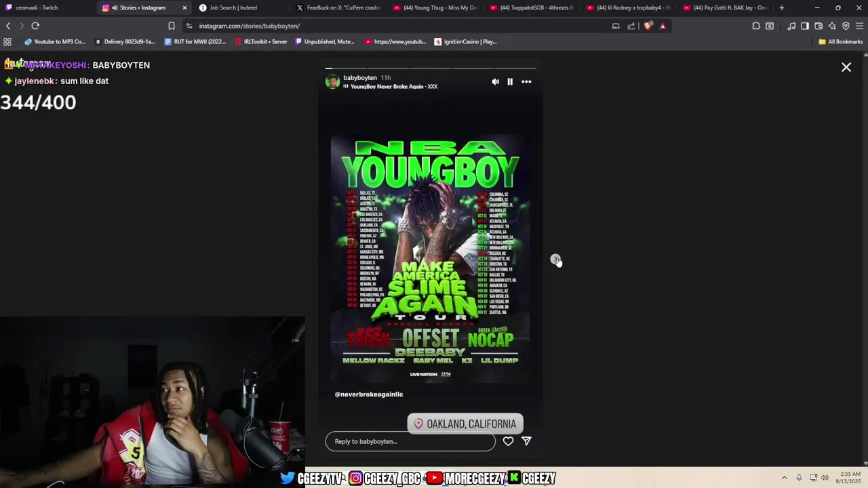Open the Youtube to MP3 Co... bookmark
Viewport: 868px width, 488px height.
54,41
